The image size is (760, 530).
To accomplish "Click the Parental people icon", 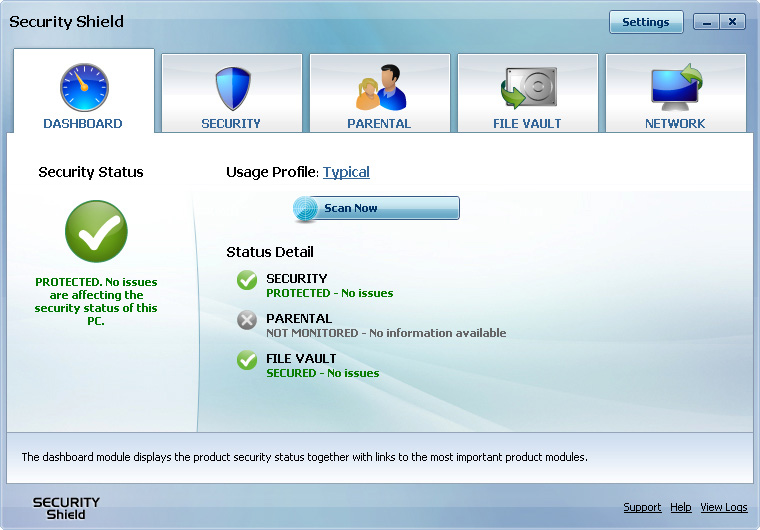I will coord(381,87).
